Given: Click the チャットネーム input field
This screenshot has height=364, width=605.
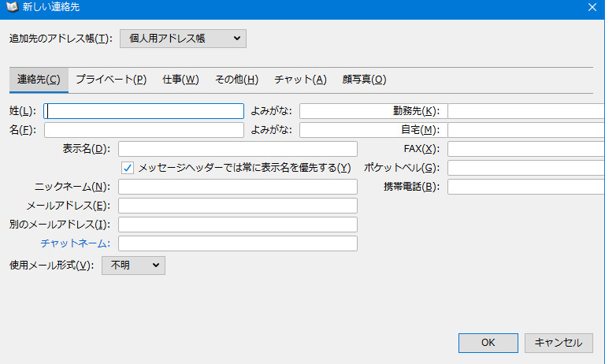Looking at the screenshot, I should click(237, 243).
